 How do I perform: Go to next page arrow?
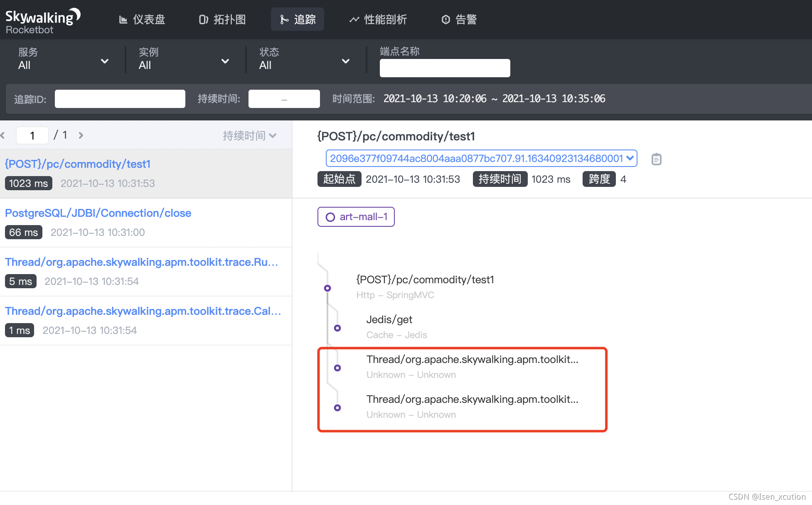click(81, 135)
